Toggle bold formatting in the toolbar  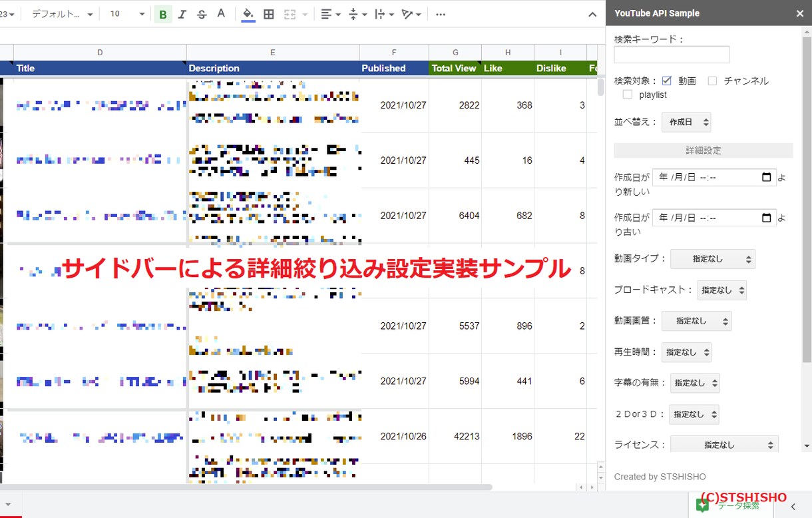(163, 14)
